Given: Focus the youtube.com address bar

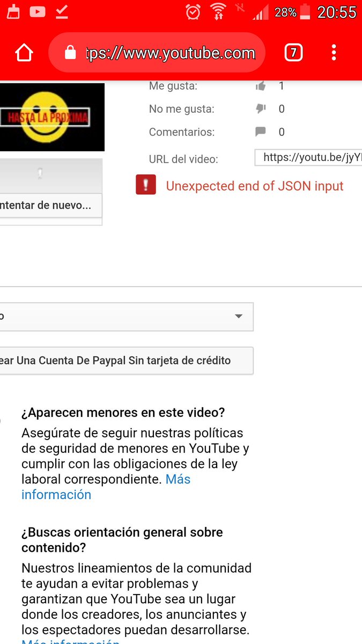Looking at the screenshot, I should pyautogui.click(x=157, y=53).
